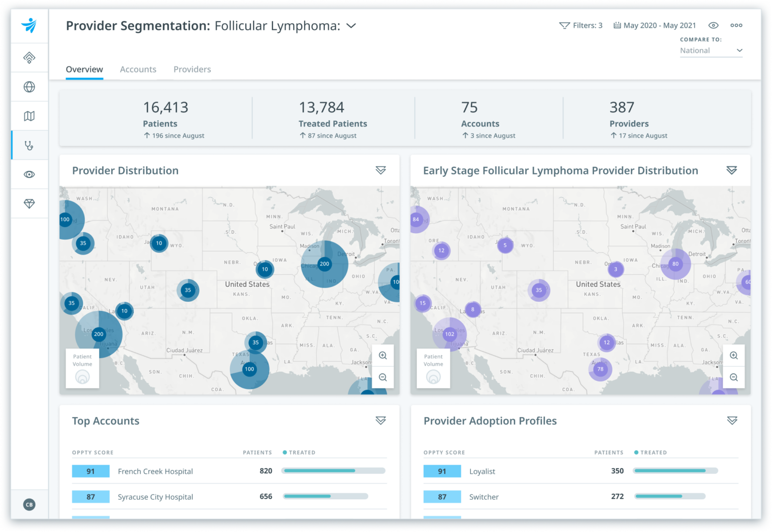Open the filter on Provider Adoption Profiles card

[732, 420]
